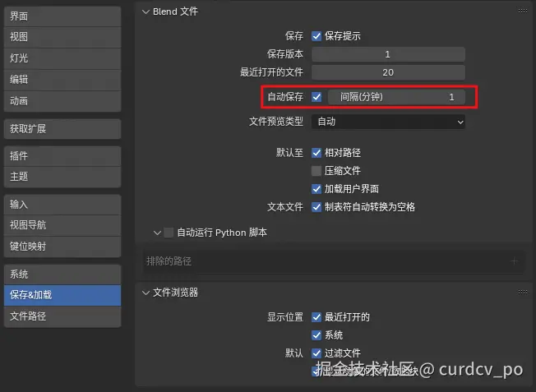
Task: Toggle the 加载用户界面 checkbox
Action: click(317, 189)
